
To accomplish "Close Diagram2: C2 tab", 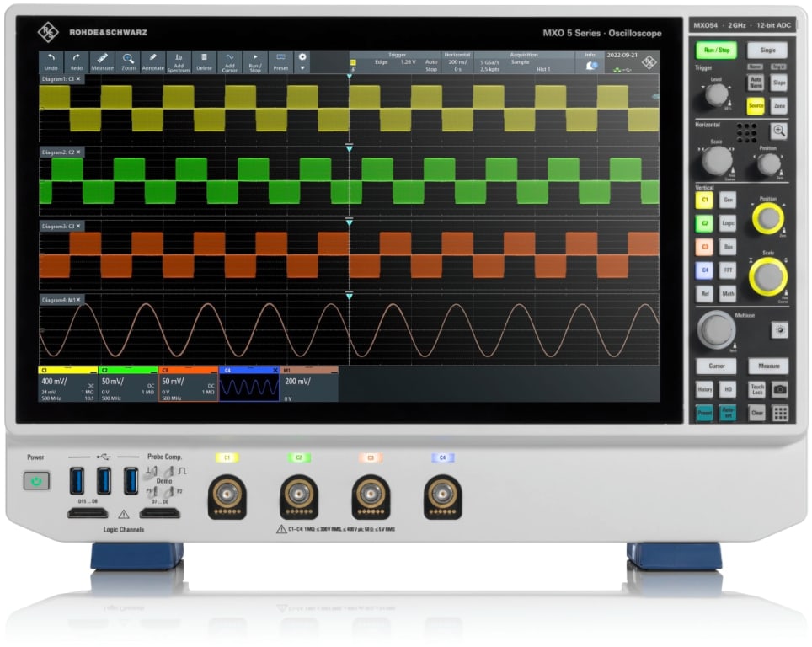I will tap(78, 152).
